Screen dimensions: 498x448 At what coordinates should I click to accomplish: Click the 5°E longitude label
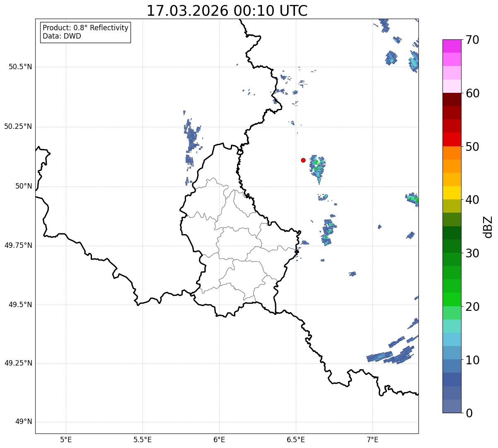click(66, 439)
